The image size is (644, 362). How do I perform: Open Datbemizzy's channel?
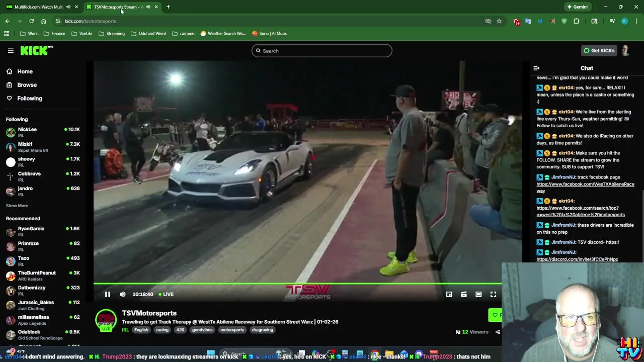pyautogui.click(x=43, y=290)
